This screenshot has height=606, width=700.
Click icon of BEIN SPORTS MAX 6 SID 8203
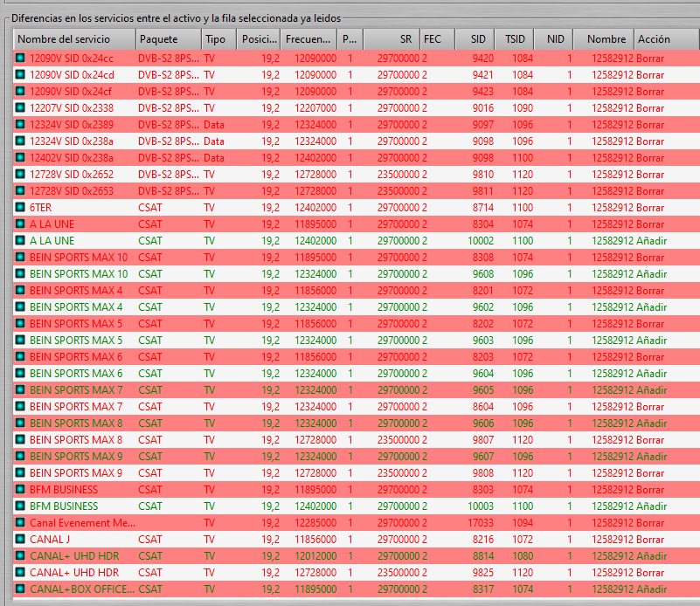[x=20, y=356]
